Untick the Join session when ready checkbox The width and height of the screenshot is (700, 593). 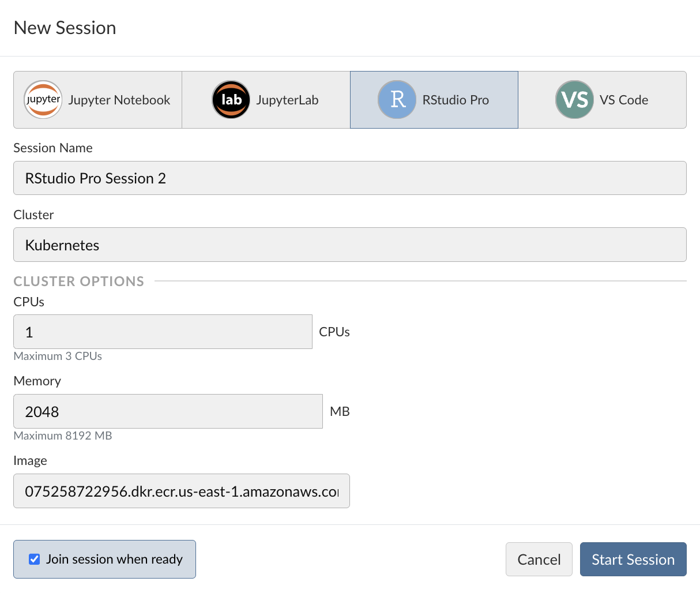tap(35, 559)
